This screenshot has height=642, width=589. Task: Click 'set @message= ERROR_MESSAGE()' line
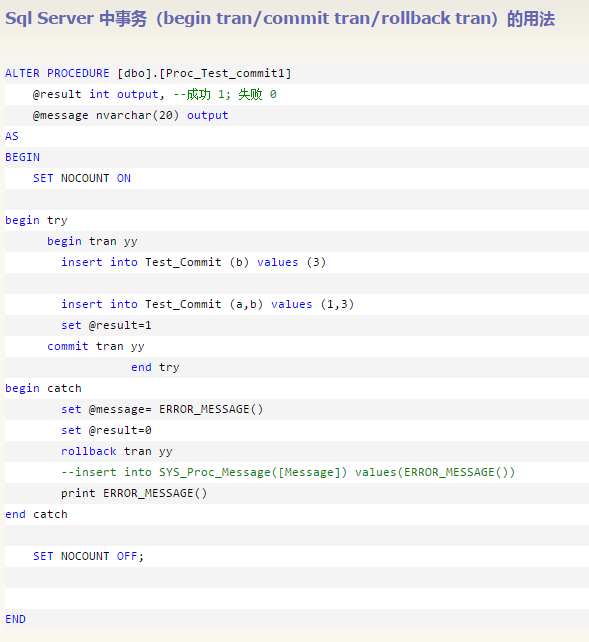[162, 409]
